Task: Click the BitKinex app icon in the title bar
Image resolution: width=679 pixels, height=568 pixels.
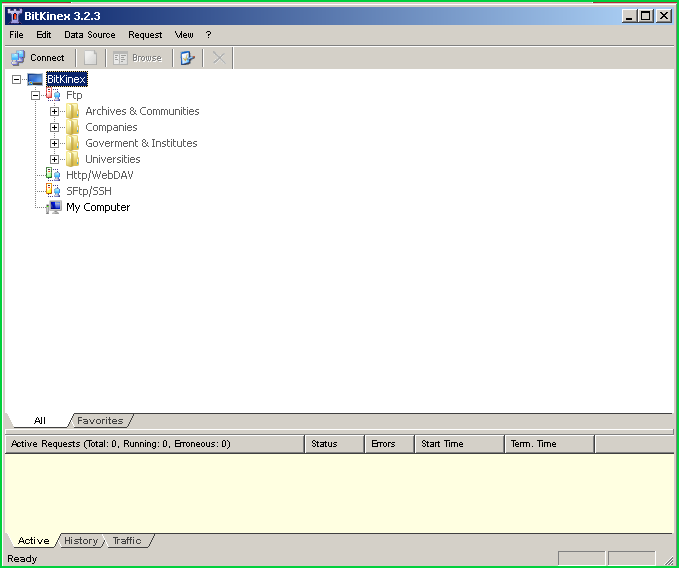Action: point(14,16)
